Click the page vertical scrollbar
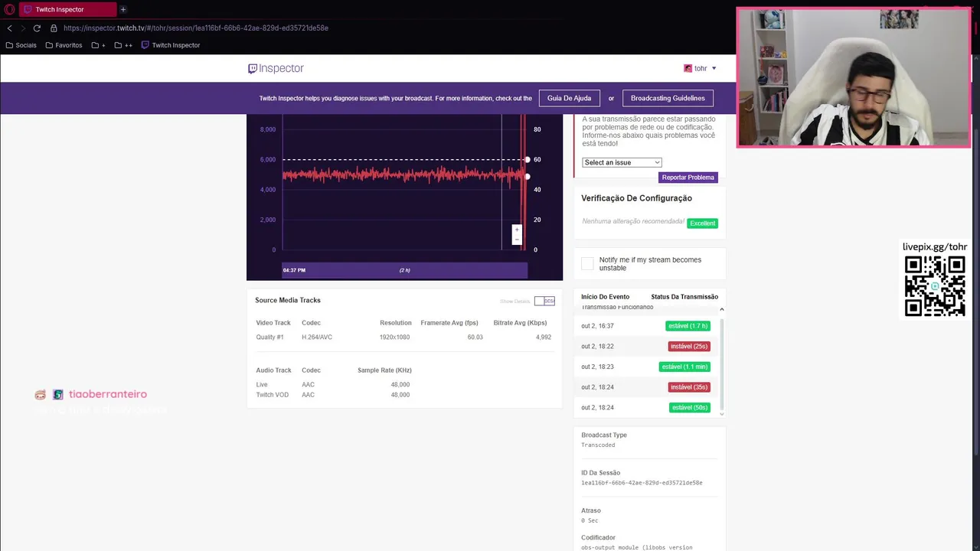This screenshot has height=551, width=980. [975, 291]
